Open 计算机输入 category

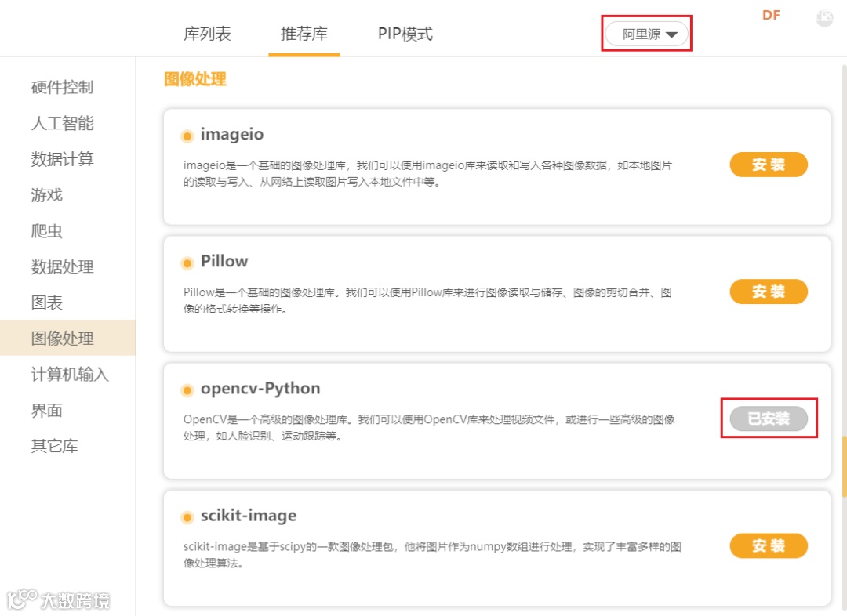[71, 374]
